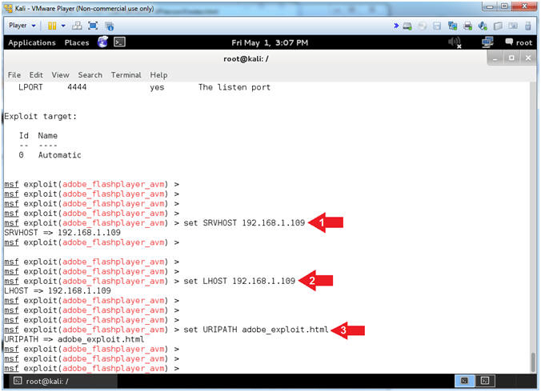Click 'set URIPATH adobe_exploit.html' command text
The width and height of the screenshot is (541, 392).
(255, 330)
